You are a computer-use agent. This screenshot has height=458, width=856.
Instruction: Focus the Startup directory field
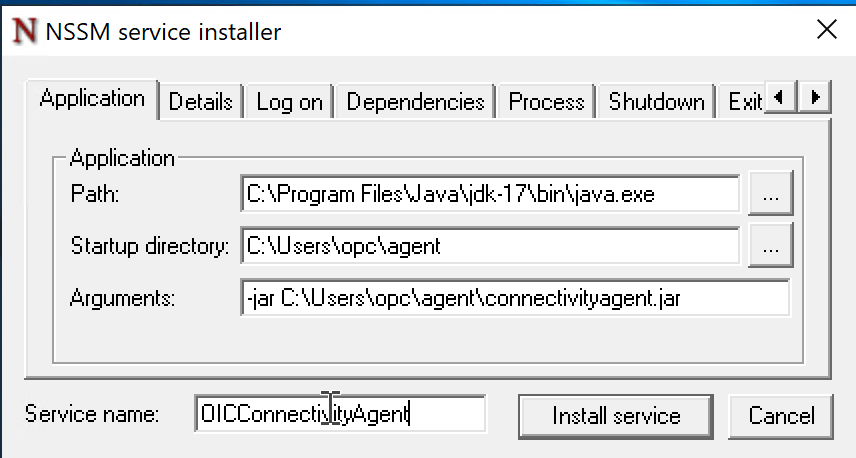tap(490, 246)
